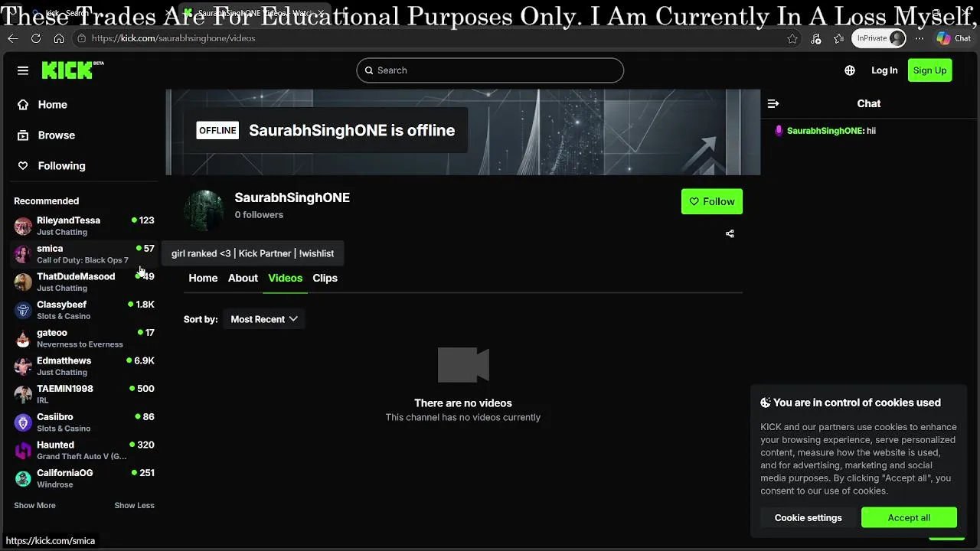Open Classybeef channel avatar
This screenshot has height=551, width=980.
coord(23,310)
